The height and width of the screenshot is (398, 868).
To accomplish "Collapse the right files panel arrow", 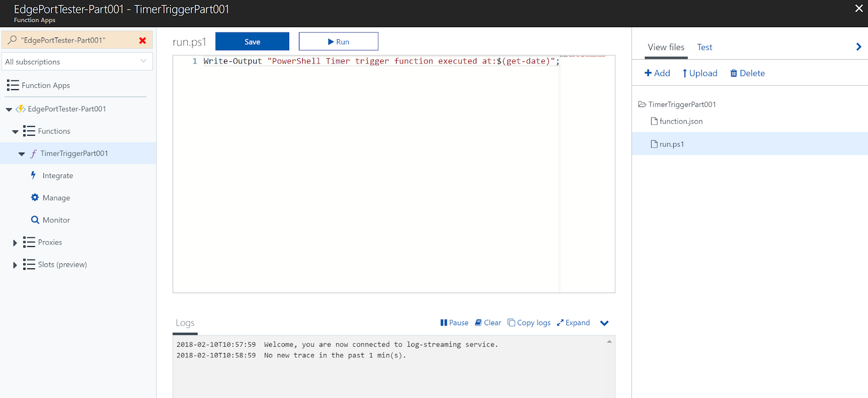I will [858, 47].
